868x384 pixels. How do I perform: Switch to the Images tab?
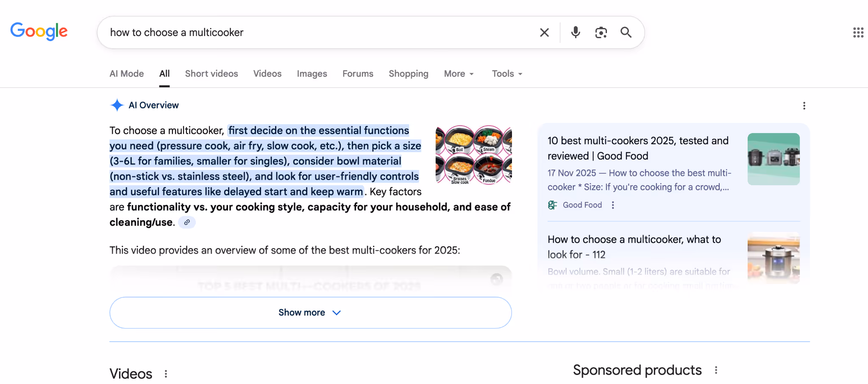point(312,74)
